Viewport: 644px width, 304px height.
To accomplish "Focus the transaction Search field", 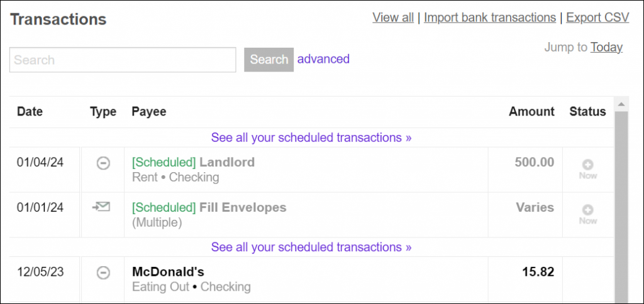I will (x=123, y=60).
